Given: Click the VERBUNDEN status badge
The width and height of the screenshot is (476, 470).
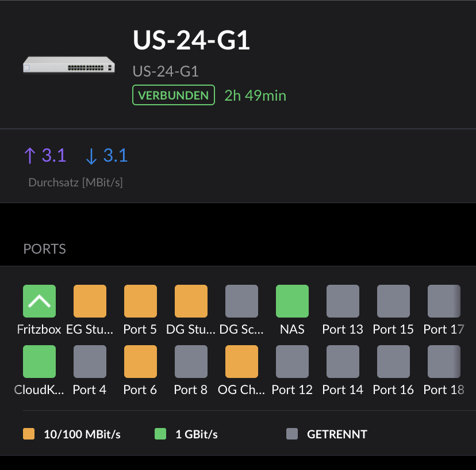Looking at the screenshot, I should 174,95.
